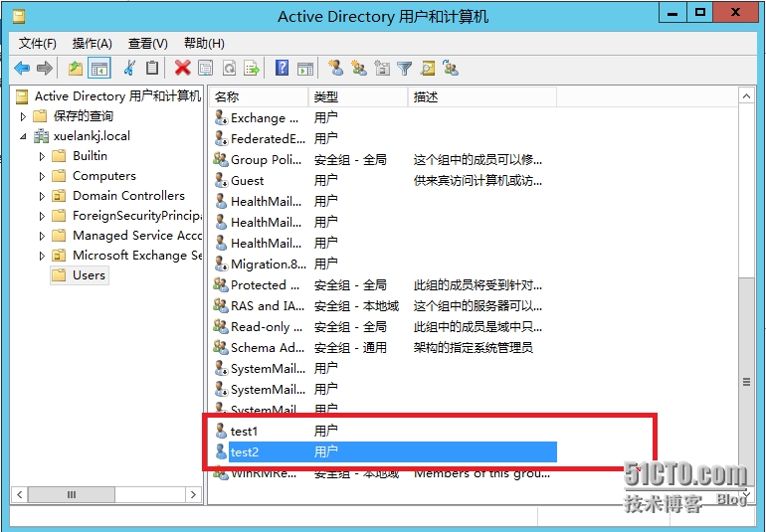Viewport: 766px width, 532px height.
Task: Select the 保存的查询 folder
Action: (74, 115)
